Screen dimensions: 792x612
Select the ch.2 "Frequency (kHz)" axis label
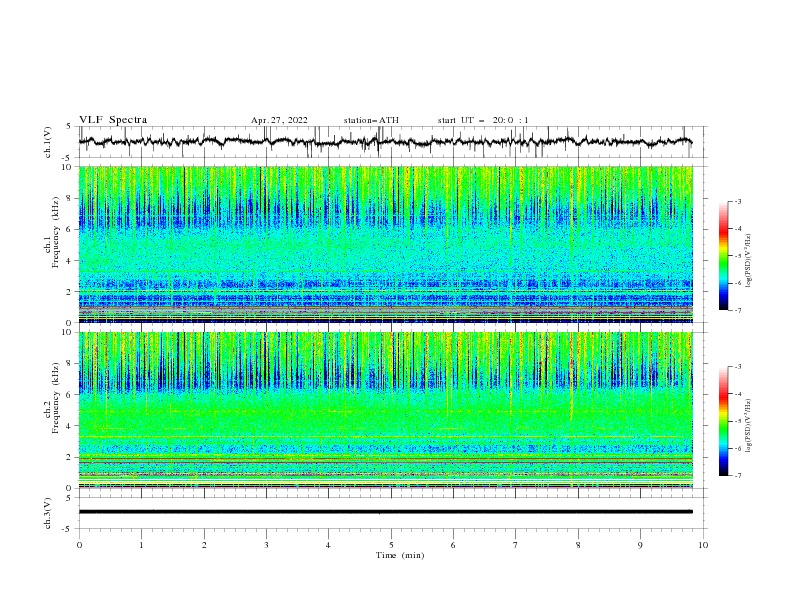(56, 397)
